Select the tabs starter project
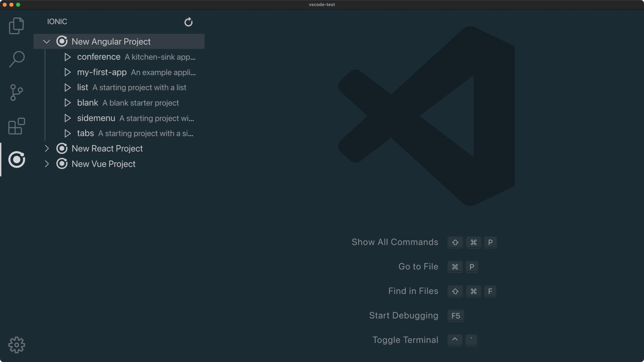 click(85, 133)
